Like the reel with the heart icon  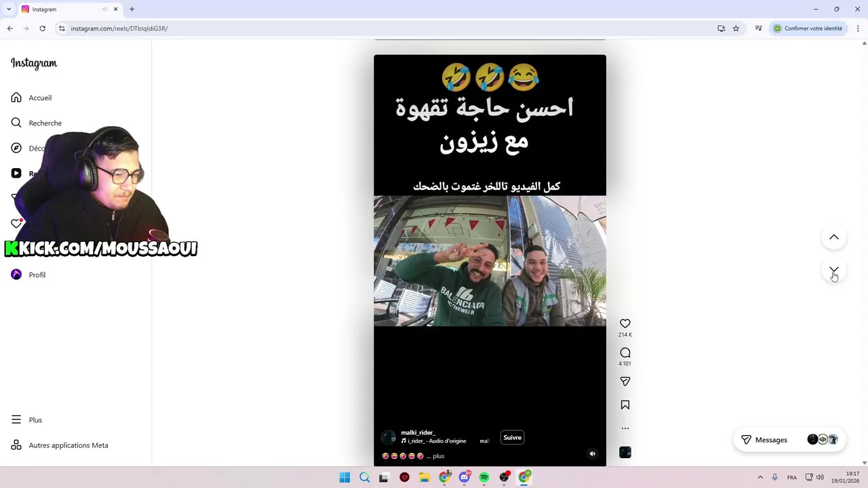click(625, 324)
